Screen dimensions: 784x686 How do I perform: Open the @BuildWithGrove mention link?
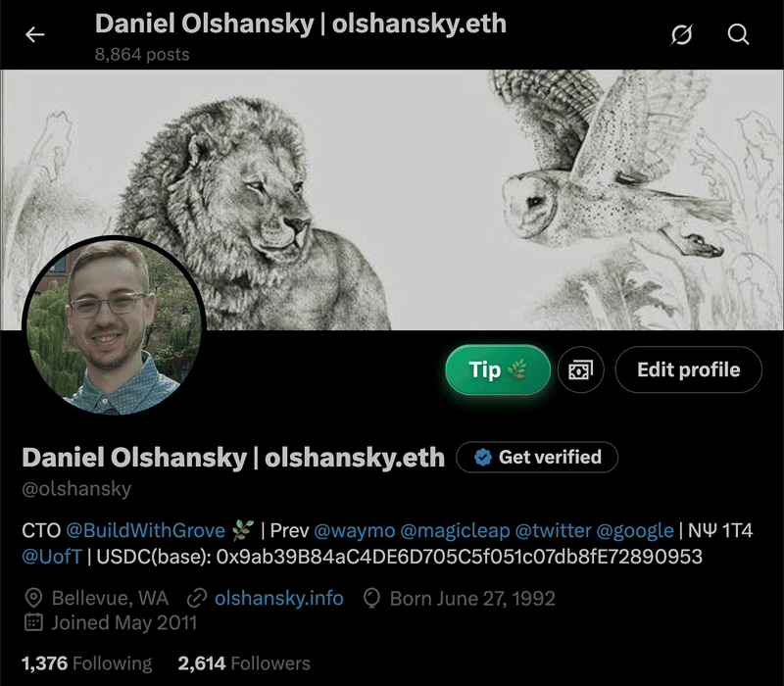tap(145, 530)
